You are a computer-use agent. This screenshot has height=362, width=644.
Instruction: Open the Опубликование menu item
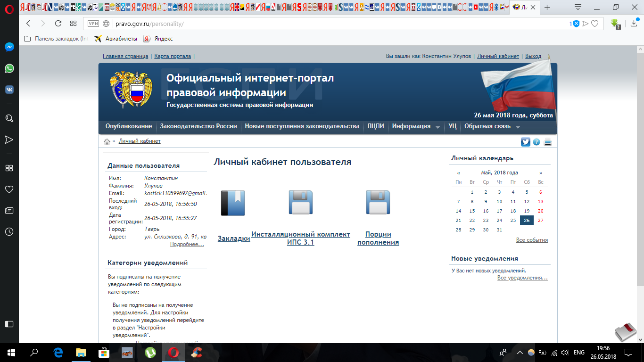(x=129, y=126)
